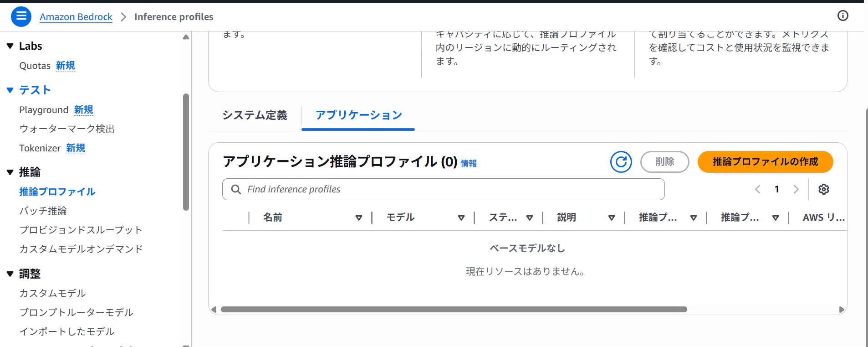This screenshot has height=347, width=868.
Task: Click the search magnifier icon
Action: point(236,189)
